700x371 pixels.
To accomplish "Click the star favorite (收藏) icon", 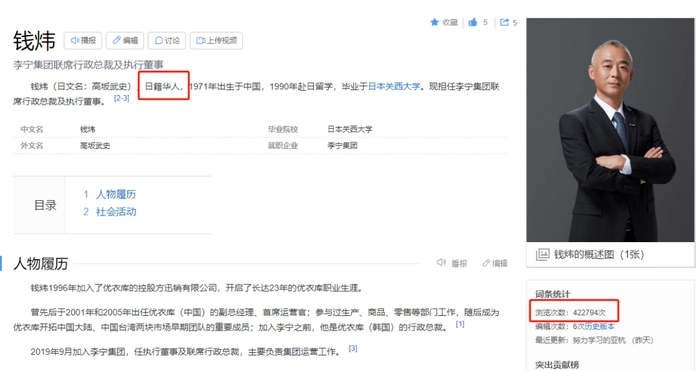I will (434, 22).
